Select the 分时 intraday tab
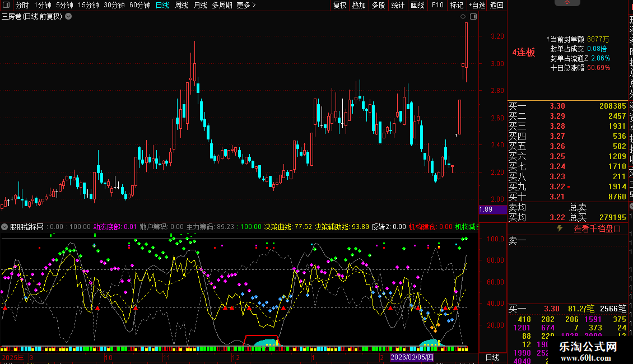The width and height of the screenshot is (633, 364). (x=22, y=5)
